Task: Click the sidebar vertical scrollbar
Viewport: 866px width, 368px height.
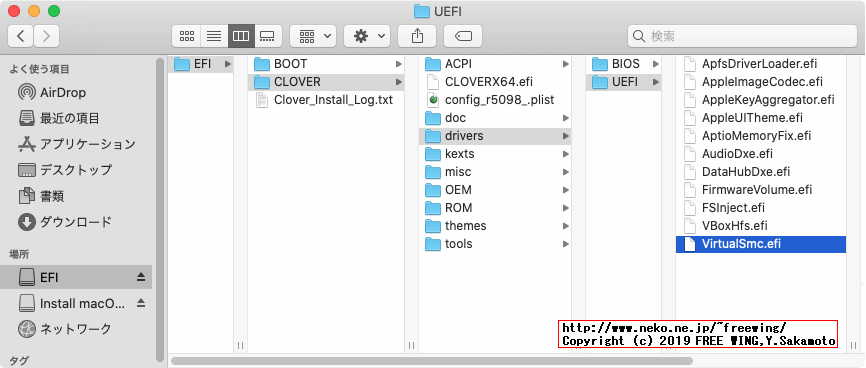Action: [160, 209]
